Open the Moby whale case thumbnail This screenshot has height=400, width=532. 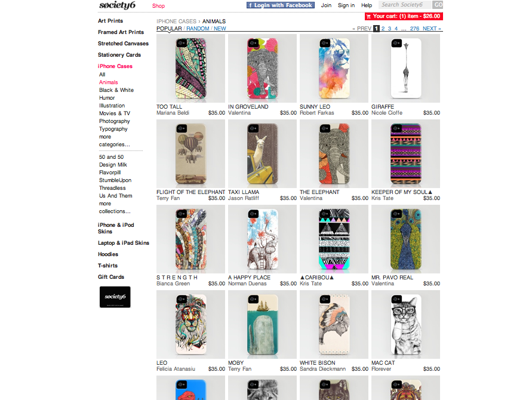pos(262,324)
